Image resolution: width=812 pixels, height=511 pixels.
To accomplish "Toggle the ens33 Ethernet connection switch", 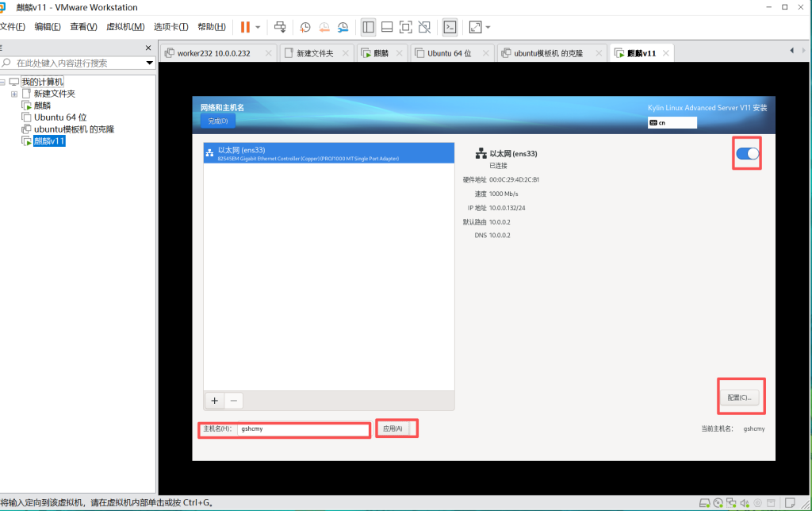I will click(747, 154).
